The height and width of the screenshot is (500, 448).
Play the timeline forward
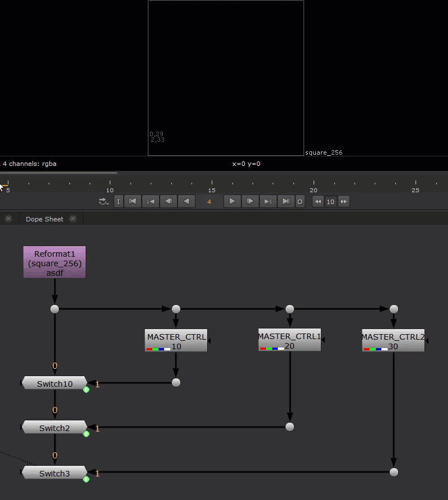pos(232,202)
